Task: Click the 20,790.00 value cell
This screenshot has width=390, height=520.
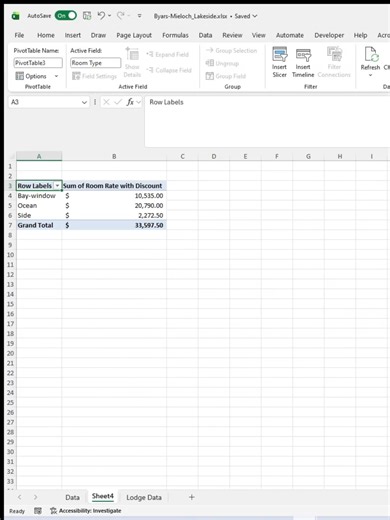Action: (x=114, y=206)
